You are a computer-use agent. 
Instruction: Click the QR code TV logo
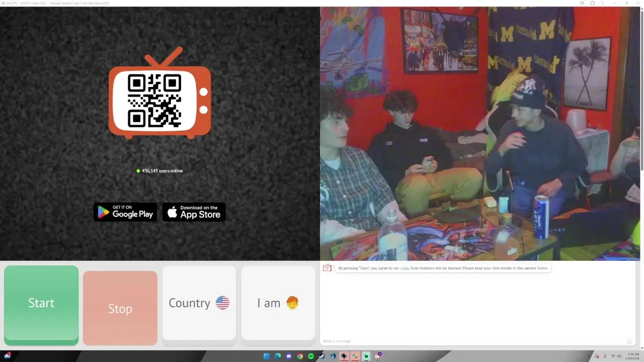[x=159, y=94]
